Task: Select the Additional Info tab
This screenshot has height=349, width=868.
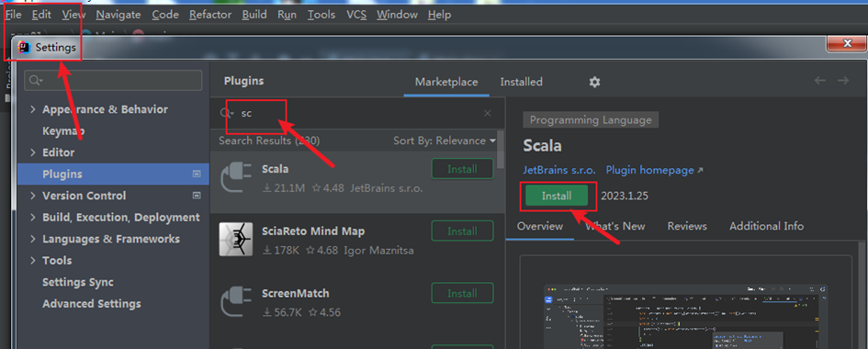Action: coord(766,226)
